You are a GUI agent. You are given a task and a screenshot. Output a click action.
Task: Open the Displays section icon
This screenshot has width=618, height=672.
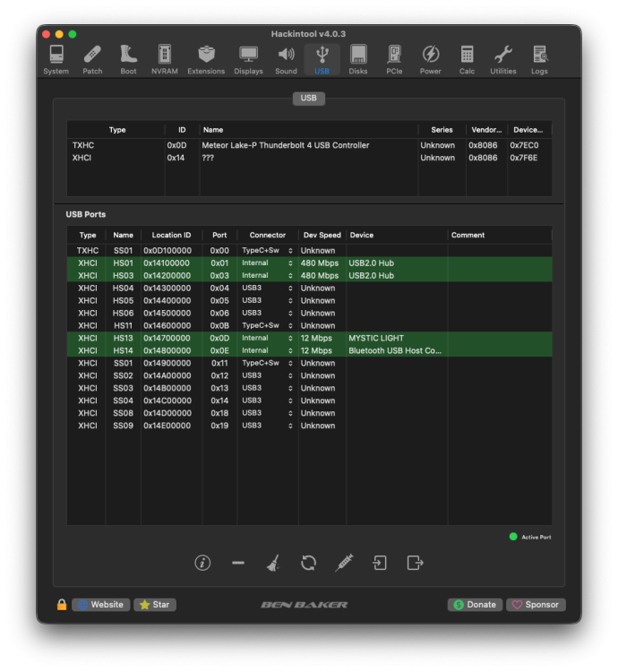click(248, 60)
